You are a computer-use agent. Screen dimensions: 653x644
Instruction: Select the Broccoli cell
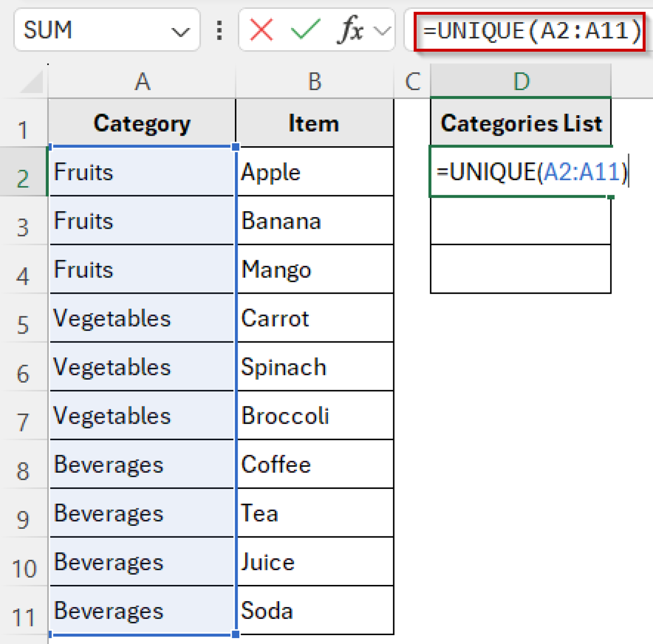tap(315, 416)
